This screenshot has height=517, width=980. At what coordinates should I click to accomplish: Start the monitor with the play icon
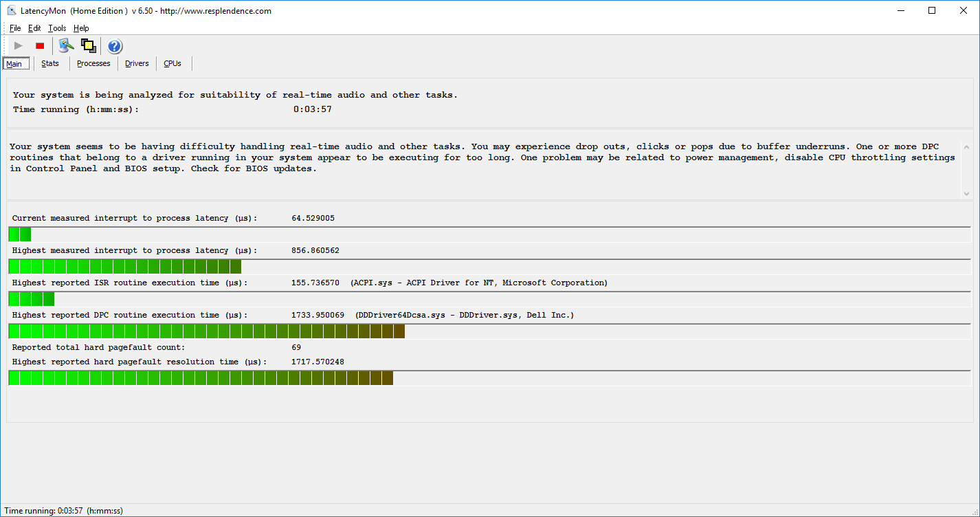[x=19, y=46]
